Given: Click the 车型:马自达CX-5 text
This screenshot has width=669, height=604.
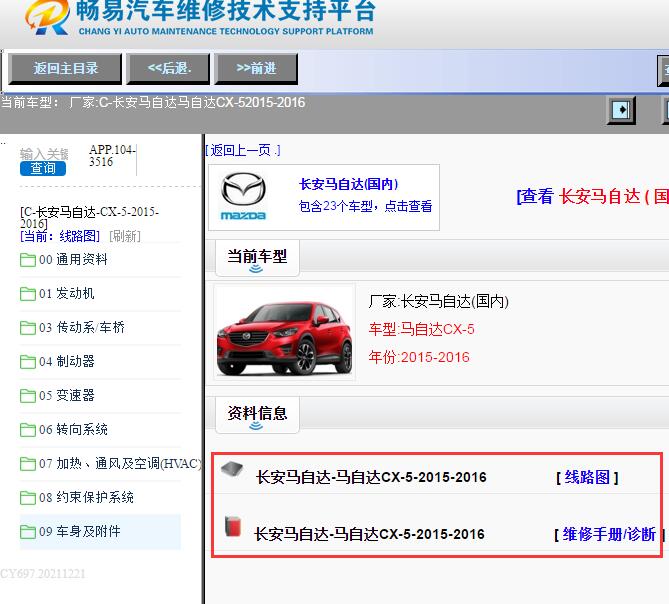Looking at the screenshot, I should (x=422, y=329).
